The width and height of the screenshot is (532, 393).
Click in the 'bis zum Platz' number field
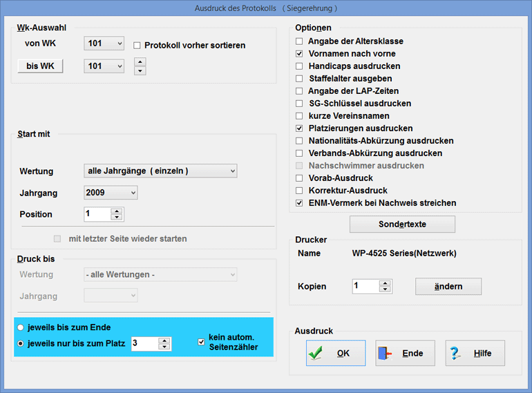144,343
